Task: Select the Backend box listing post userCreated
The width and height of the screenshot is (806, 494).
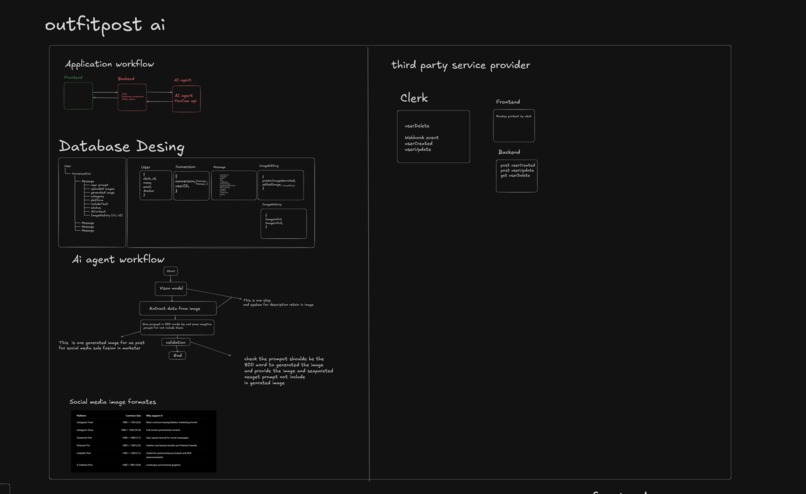Action: tap(517, 176)
